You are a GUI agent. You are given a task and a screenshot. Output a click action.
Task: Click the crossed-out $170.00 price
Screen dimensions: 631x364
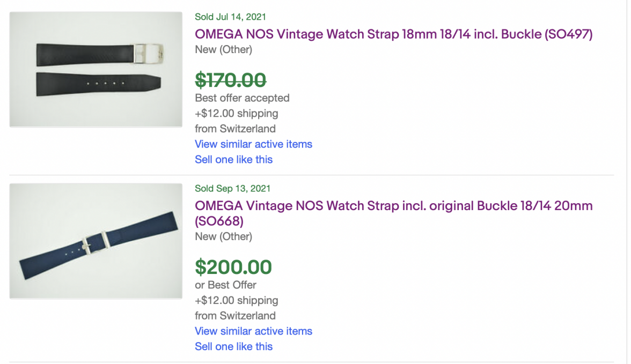click(230, 80)
